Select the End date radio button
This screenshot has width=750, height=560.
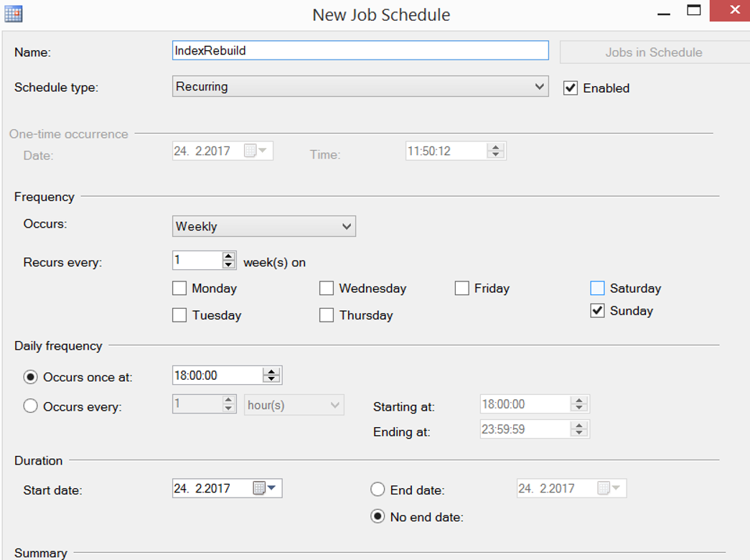click(x=378, y=489)
